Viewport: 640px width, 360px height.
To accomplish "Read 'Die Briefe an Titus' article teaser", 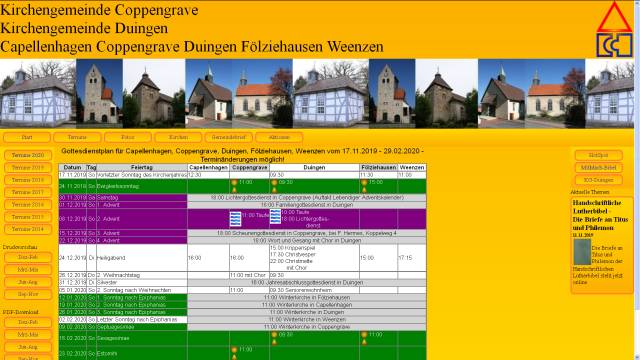I will pyautogui.click(x=598, y=265).
